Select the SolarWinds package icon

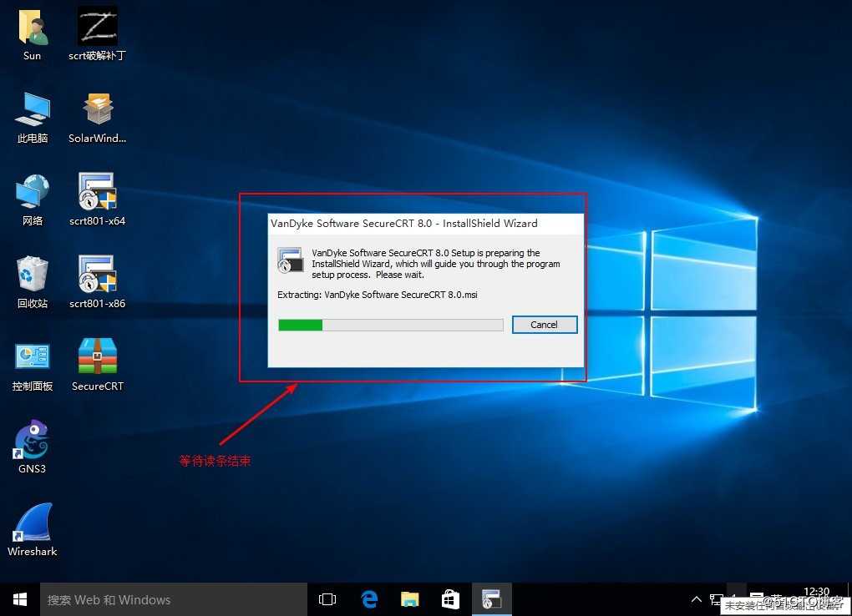pos(97,116)
